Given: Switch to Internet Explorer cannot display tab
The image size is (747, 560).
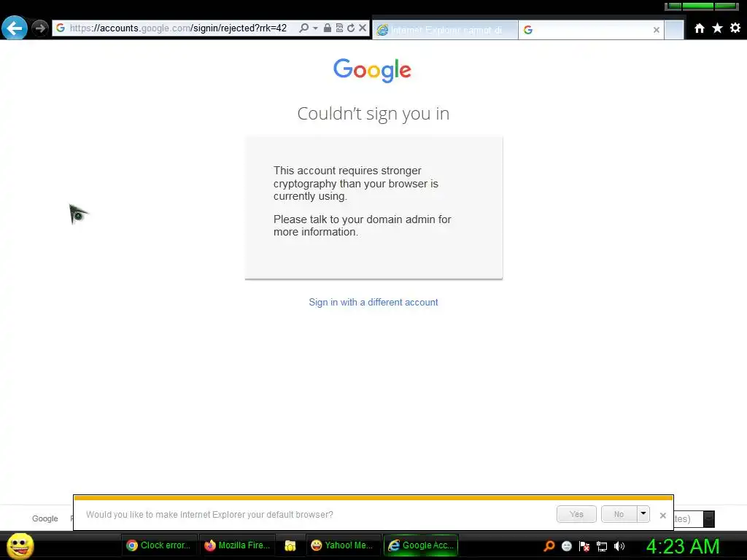Looking at the screenshot, I should (445, 30).
